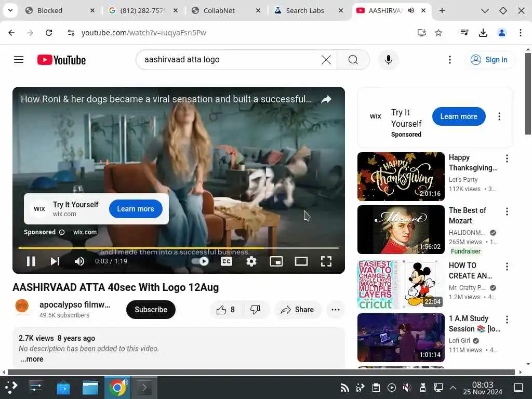Open options for the sidebar Wix ad
The image size is (532, 399).
(x=499, y=116)
